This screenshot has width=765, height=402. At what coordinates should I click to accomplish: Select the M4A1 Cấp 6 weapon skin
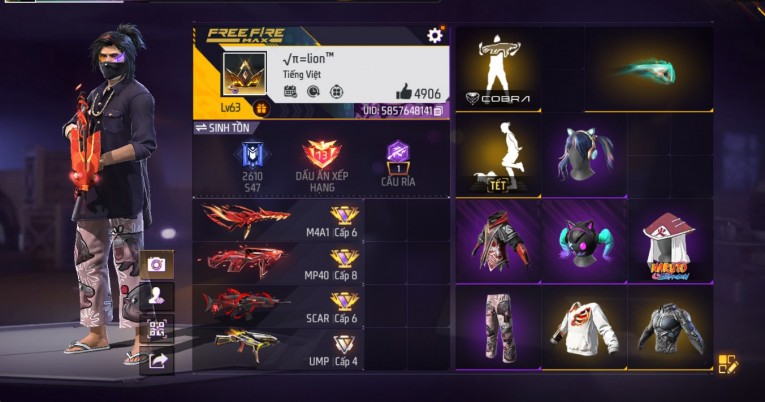coord(278,221)
